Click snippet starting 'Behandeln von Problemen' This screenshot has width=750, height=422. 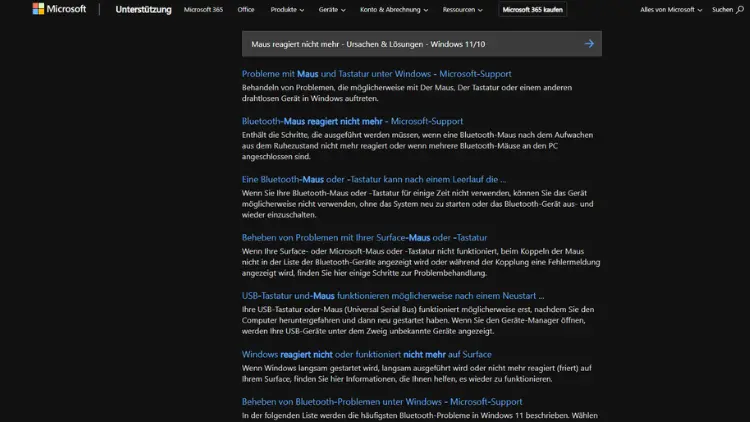coord(407,93)
